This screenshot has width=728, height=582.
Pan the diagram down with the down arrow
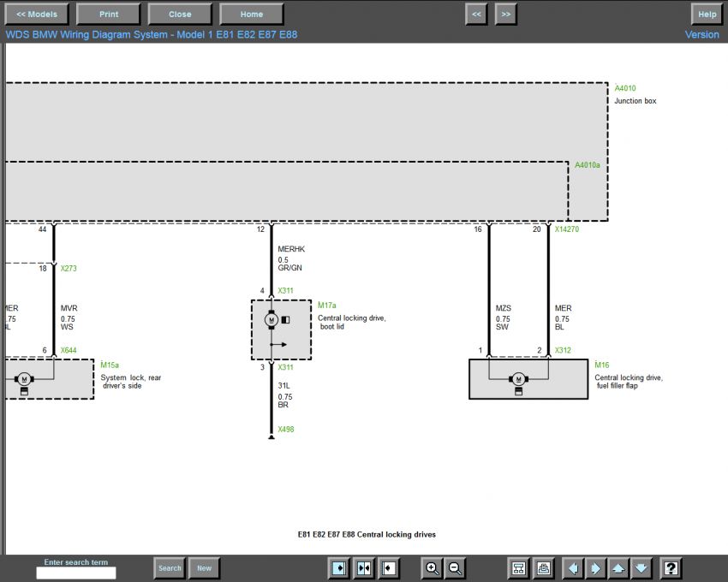641,568
